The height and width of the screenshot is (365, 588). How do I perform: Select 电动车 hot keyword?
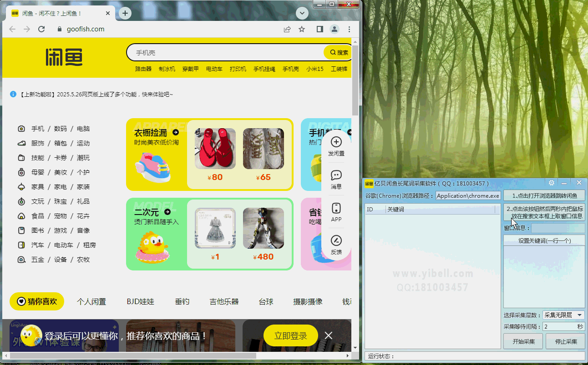pos(214,69)
